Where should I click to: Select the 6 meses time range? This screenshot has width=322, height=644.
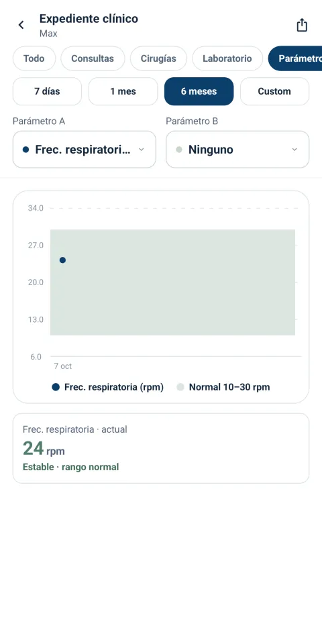[199, 91]
